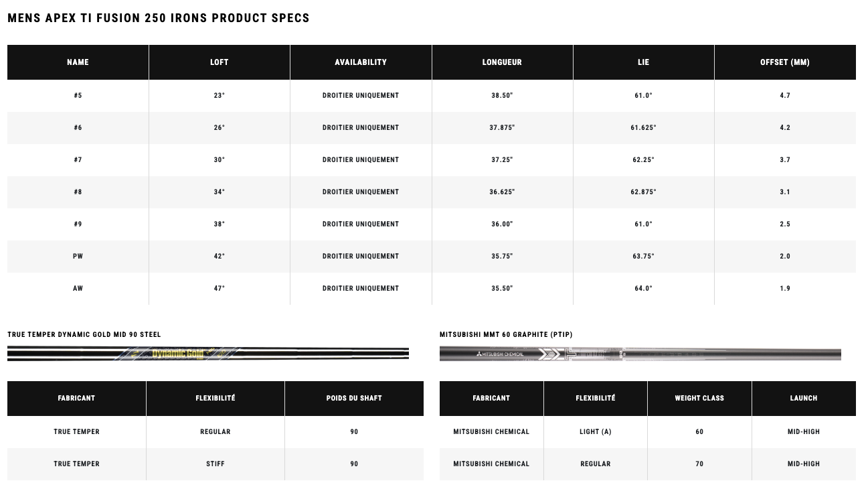Image resolution: width=868 pixels, height=491 pixels.
Task: Select the #5 iron row name
Action: (78, 96)
